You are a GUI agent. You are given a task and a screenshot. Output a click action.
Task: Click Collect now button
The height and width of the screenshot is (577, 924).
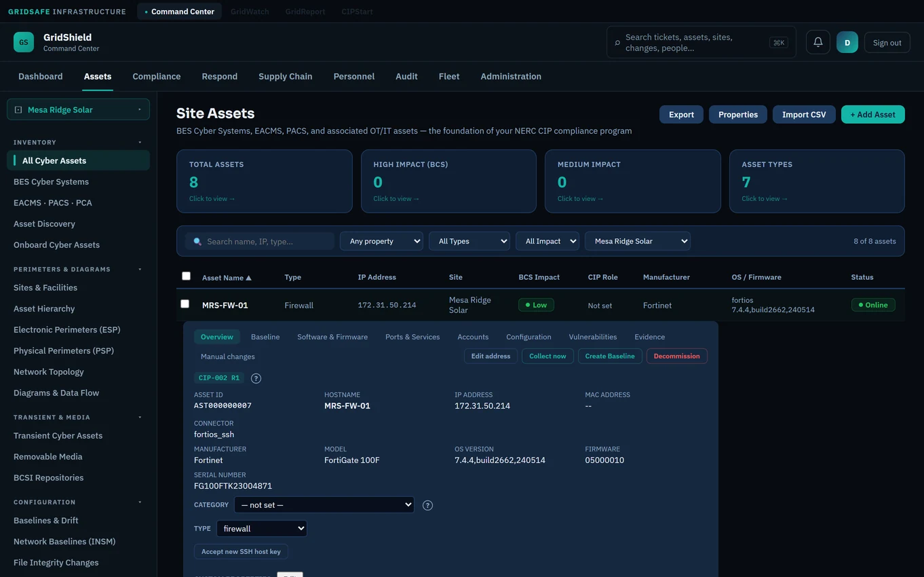point(547,356)
